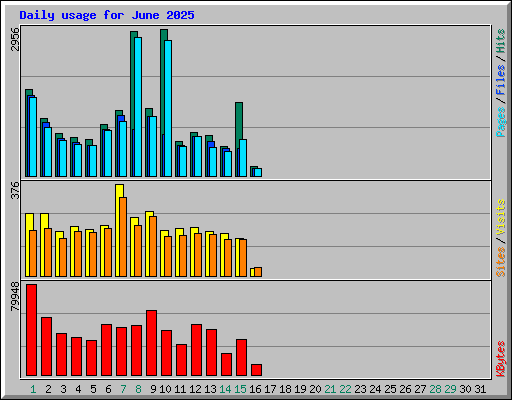The width and height of the screenshot is (512, 400).
Task: Click day 16 on the x-axis
Action: [255, 389]
